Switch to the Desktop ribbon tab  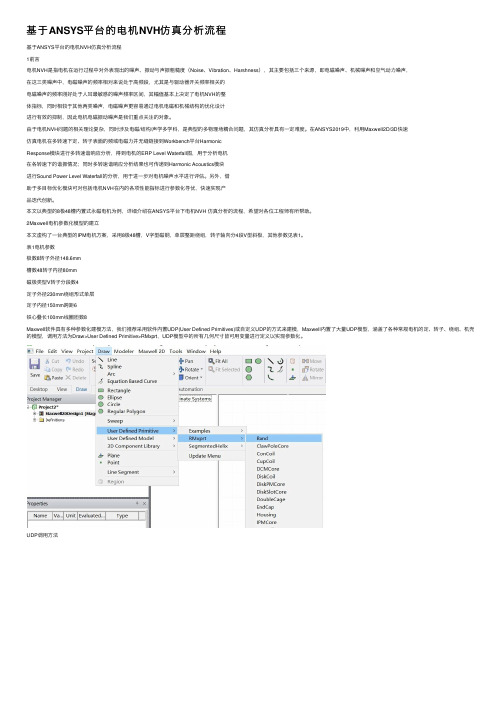(39, 389)
